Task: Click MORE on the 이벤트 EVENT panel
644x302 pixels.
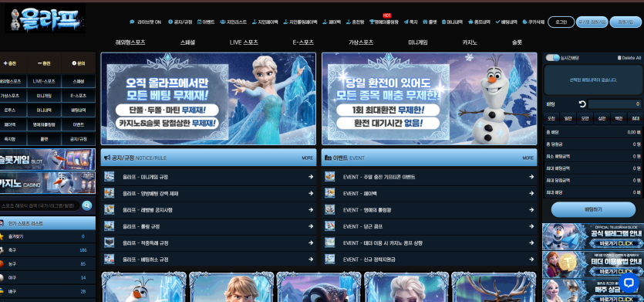Action: (528, 158)
